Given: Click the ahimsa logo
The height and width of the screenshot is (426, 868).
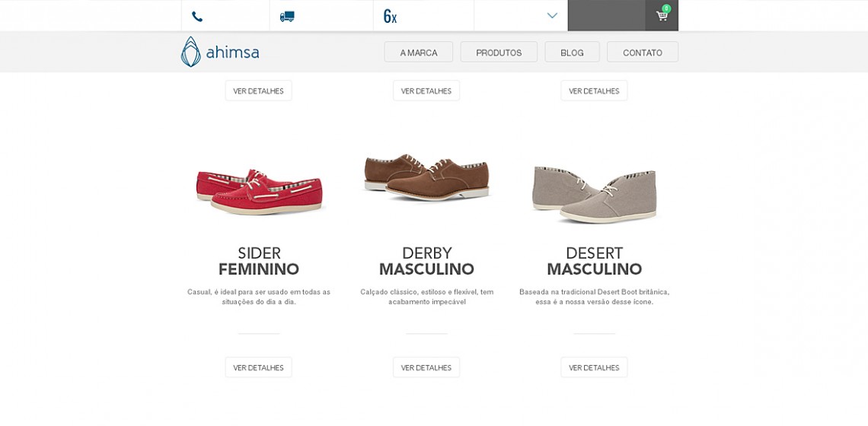Looking at the screenshot, I should 220,52.
